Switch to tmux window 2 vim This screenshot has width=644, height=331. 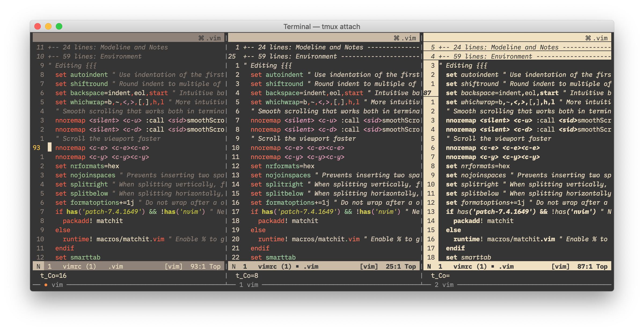tap(444, 285)
